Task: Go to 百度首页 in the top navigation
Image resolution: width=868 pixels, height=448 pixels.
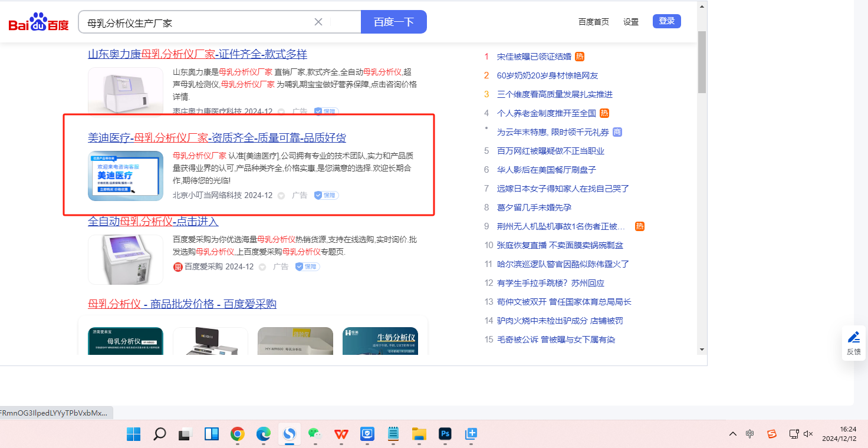Action: (593, 22)
